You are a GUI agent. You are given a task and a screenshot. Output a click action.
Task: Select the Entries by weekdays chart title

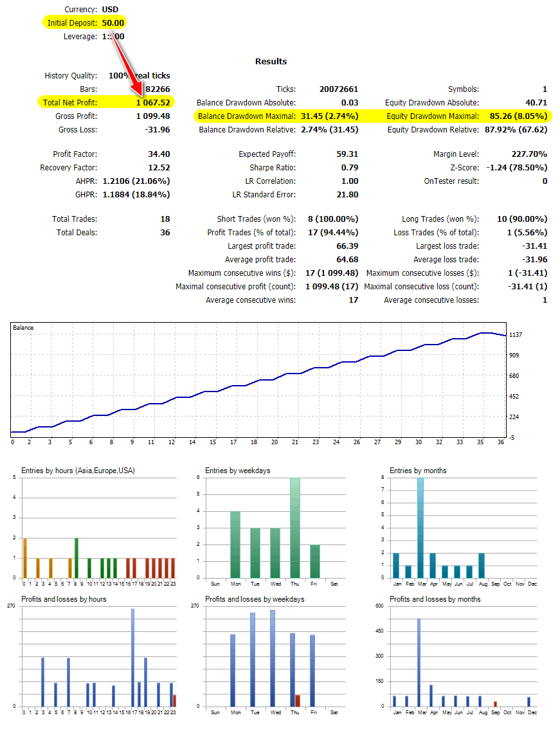tap(238, 471)
